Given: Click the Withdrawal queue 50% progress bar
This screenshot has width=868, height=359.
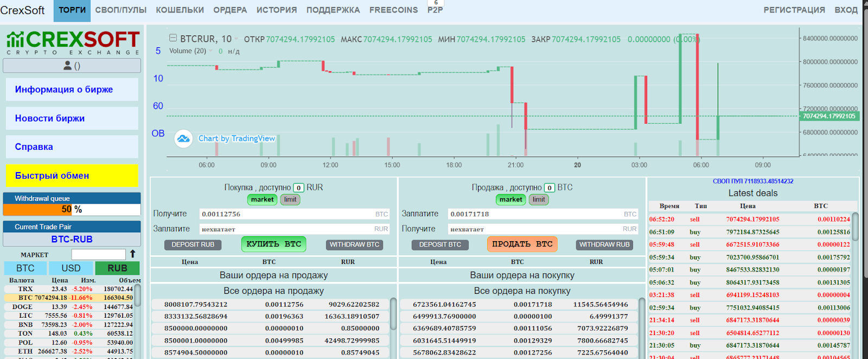Looking at the screenshot, I should [x=72, y=209].
